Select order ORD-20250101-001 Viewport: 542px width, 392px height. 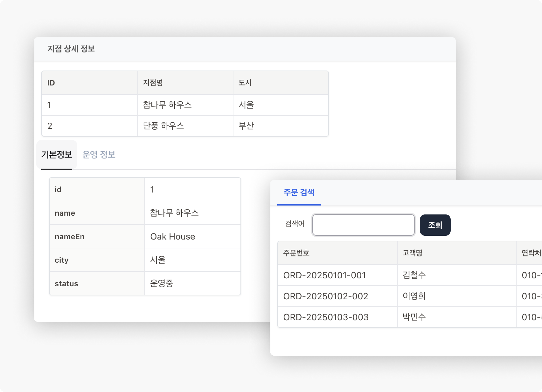point(324,275)
